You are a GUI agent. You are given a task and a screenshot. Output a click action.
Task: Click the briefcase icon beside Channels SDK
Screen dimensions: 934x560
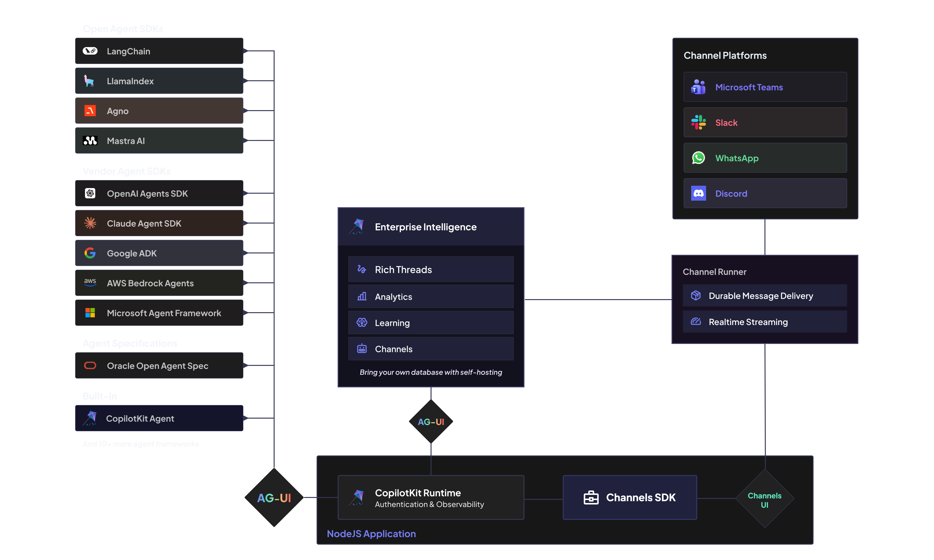(x=591, y=497)
